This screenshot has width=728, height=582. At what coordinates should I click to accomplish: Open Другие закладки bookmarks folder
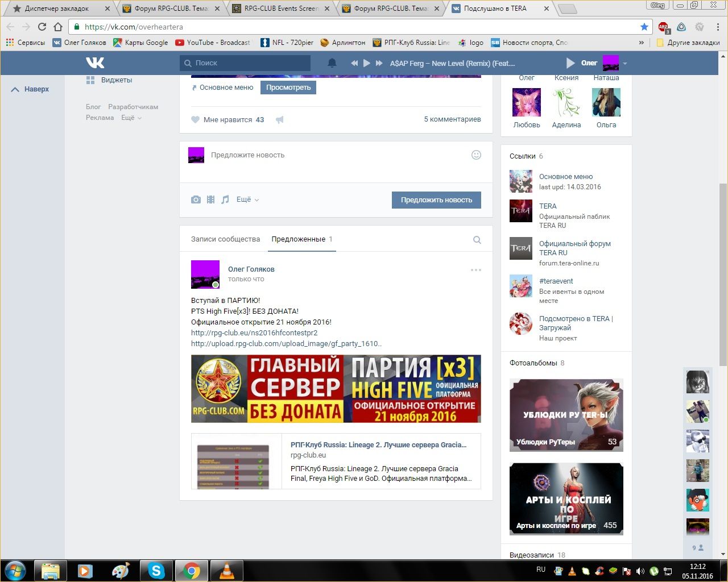click(688, 43)
